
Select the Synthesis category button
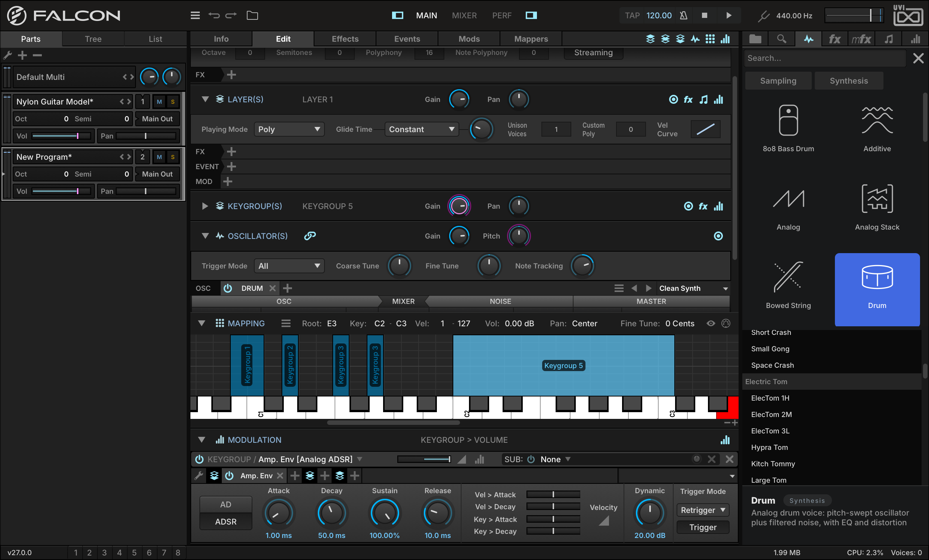(x=849, y=81)
